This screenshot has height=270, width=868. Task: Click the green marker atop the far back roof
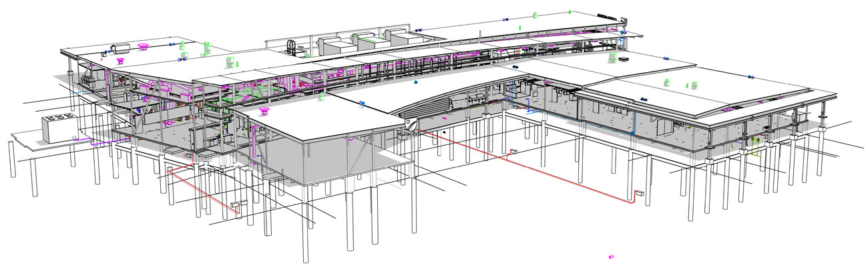click(x=536, y=14)
